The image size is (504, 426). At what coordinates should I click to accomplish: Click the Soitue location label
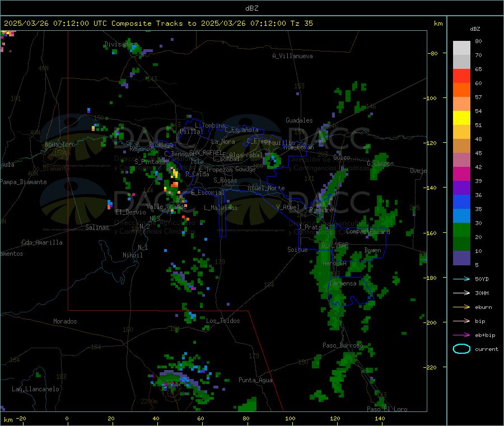297,250
